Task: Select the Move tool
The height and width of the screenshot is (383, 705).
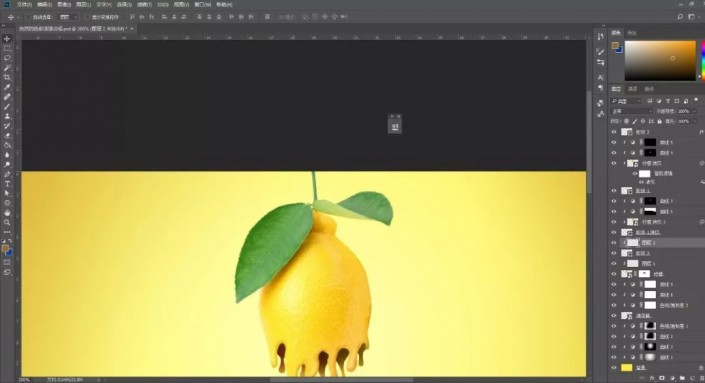Action: pos(7,39)
